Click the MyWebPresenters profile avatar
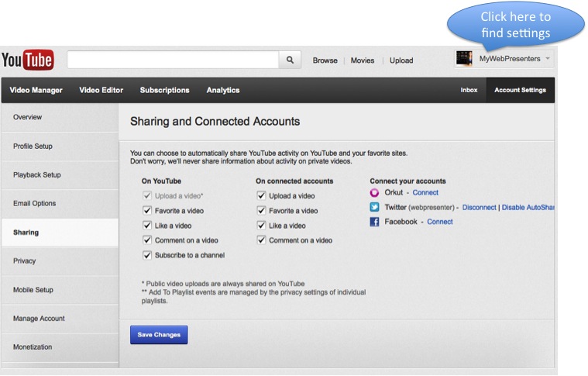 [x=464, y=58]
